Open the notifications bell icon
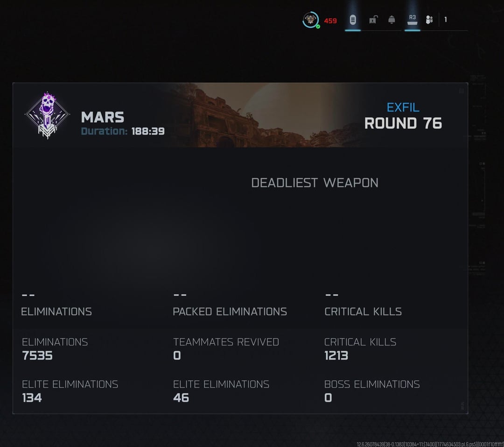504x447 pixels. point(392,20)
